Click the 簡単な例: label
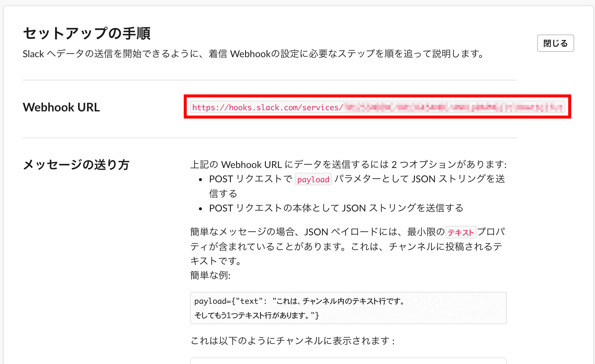Image resolution: width=595 pixels, height=364 pixels. pyautogui.click(x=210, y=275)
